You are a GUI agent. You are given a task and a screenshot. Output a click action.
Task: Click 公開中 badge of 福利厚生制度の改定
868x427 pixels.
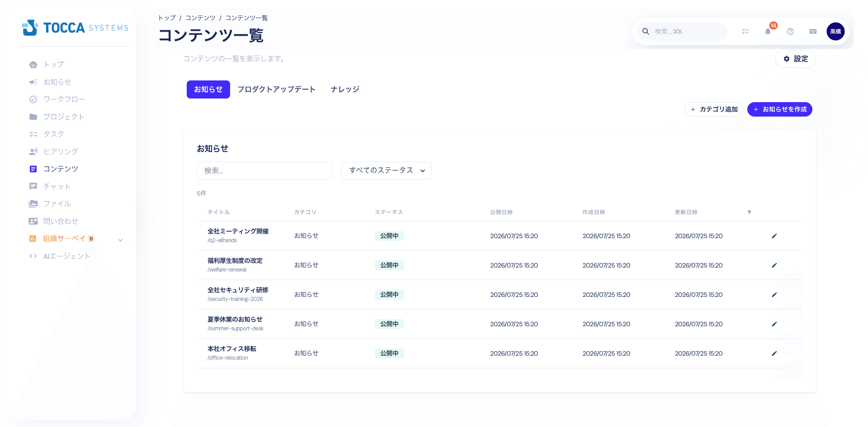[x=389, y=265]
